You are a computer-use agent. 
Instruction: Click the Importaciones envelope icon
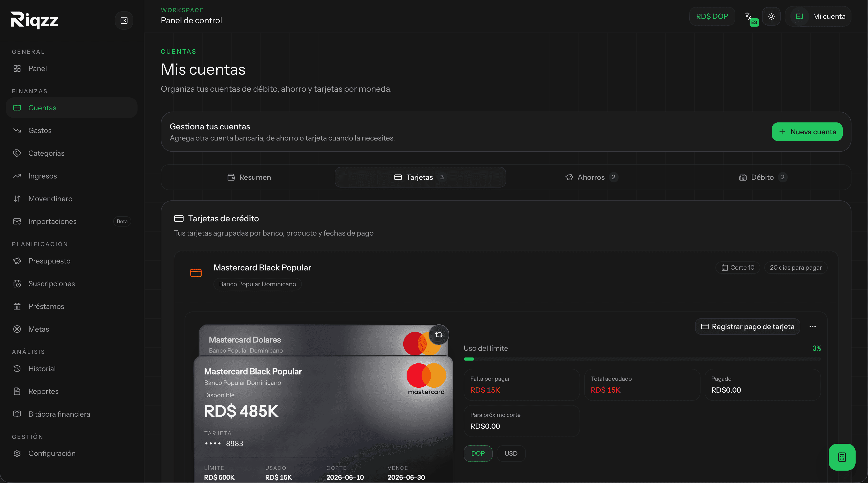point(17,221)
